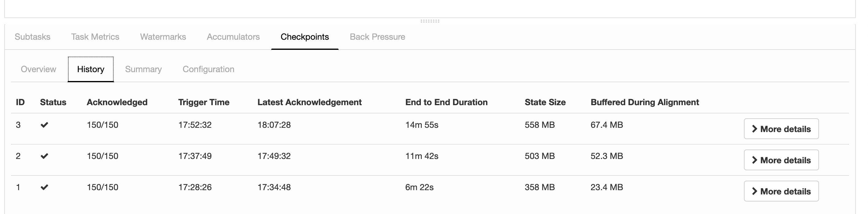
Task: Select the History sub-tab
Action: coord(91,69)
